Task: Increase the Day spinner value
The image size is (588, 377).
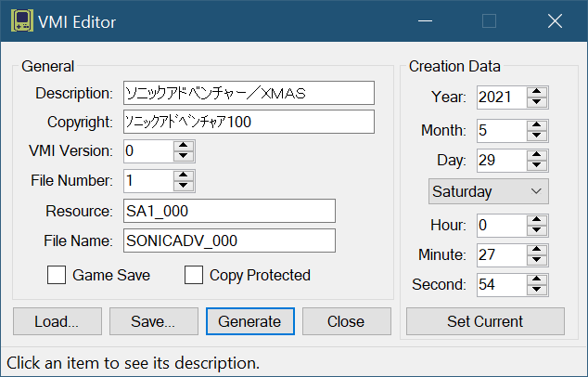Action: point(537,155)
